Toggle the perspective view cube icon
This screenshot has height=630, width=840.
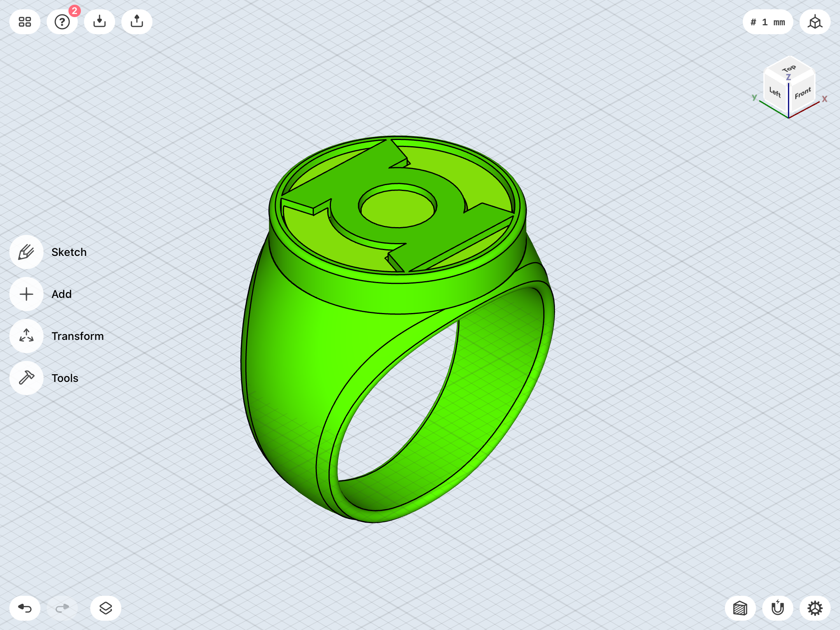pos(815,22)
